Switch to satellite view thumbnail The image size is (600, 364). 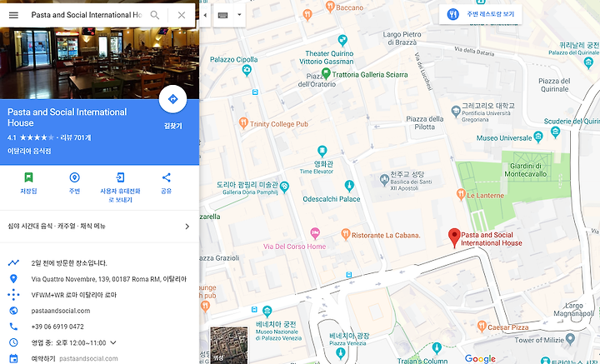229,345
